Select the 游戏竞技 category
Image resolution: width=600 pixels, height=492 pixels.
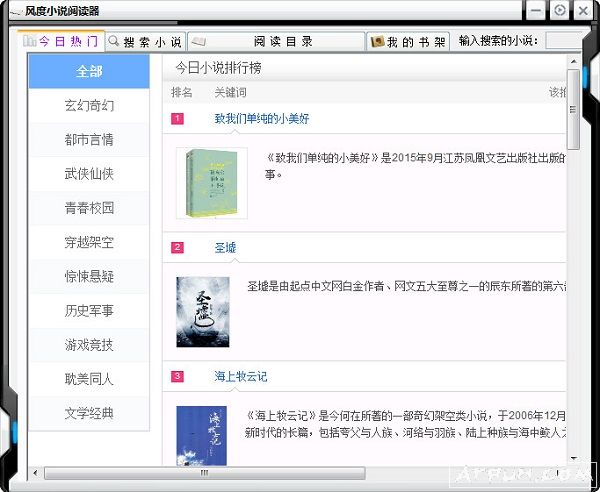tap(89, 345)
